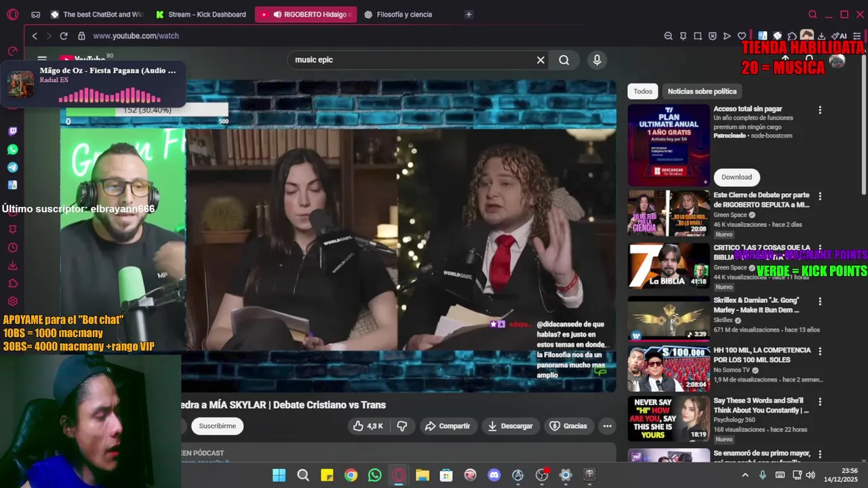Click the site lock security icon

click(x=81, y=36)
